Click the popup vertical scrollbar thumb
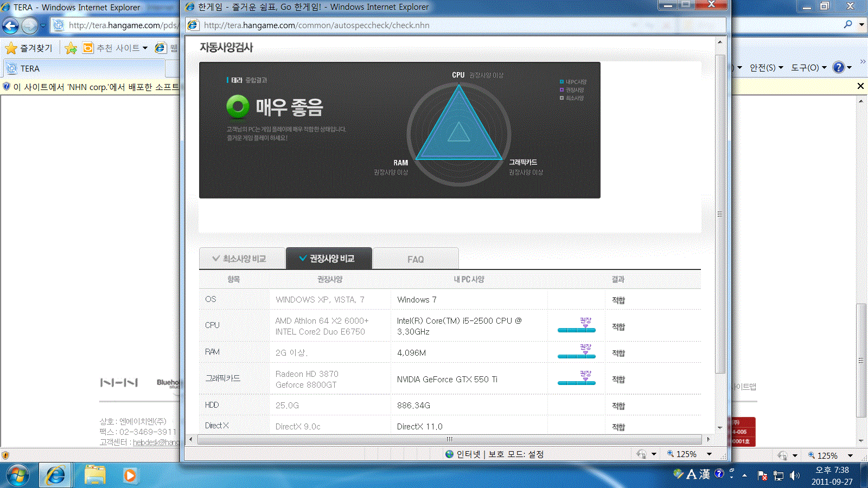 [720, 214]
